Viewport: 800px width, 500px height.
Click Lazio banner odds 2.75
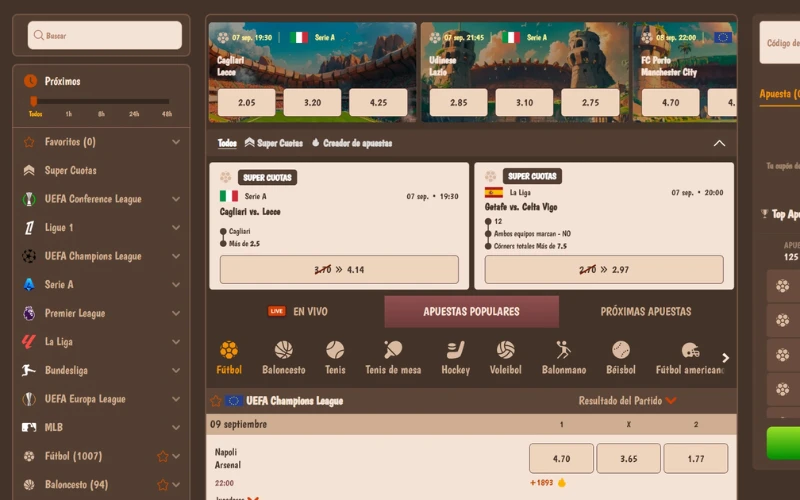coord(590,103)
